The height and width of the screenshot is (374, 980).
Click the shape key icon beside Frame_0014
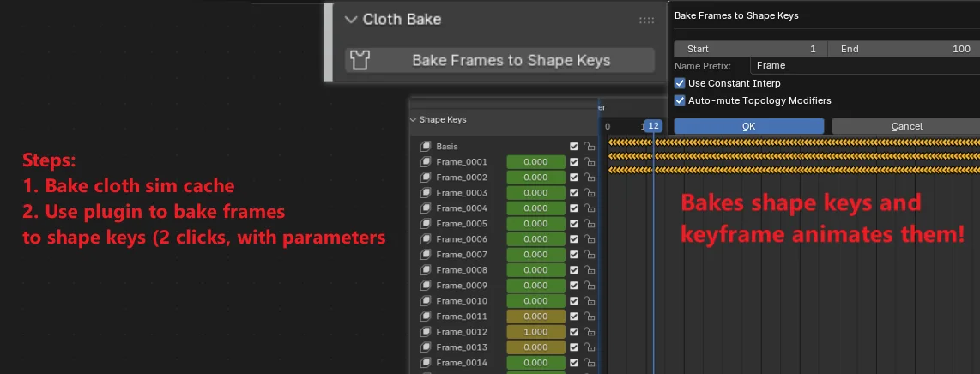tap(426, 363)
